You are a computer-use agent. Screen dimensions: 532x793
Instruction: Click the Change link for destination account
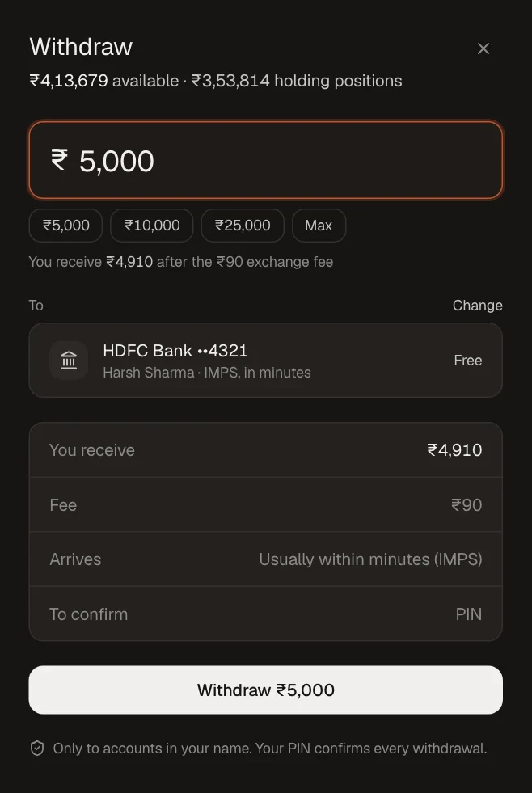click(x=477, y=306)
